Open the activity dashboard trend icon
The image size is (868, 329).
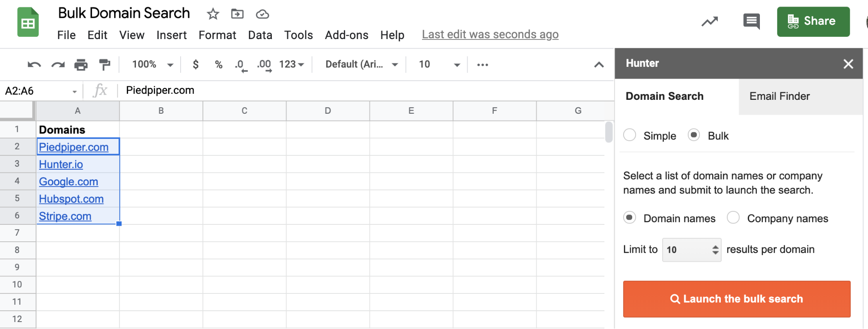tap(710, 21)
